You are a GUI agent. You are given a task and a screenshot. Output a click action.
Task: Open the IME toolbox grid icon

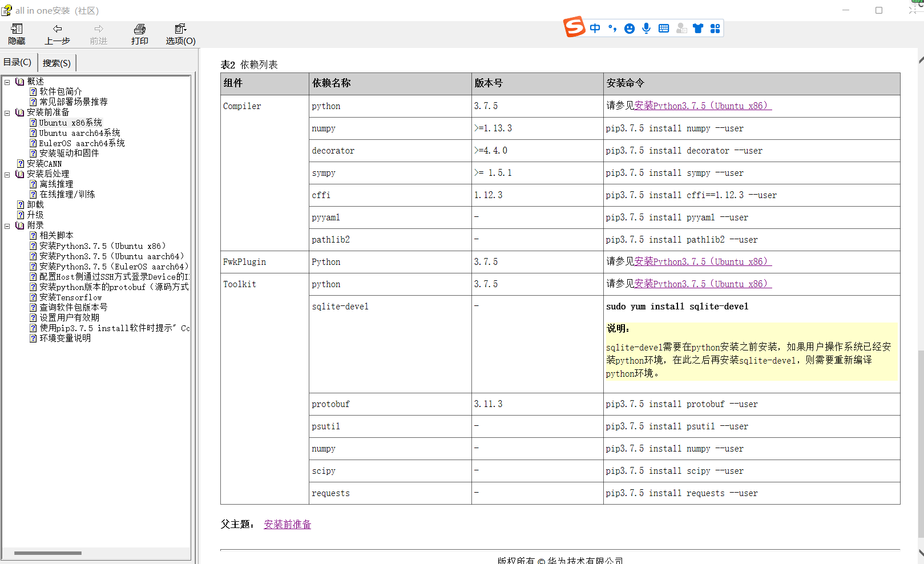715,29
